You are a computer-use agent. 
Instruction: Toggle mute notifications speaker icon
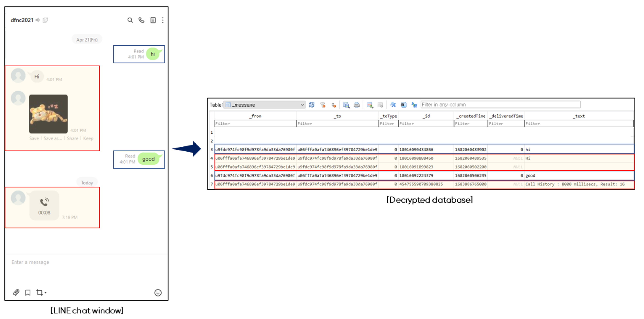pyautogui.click(x=38, y=20)
